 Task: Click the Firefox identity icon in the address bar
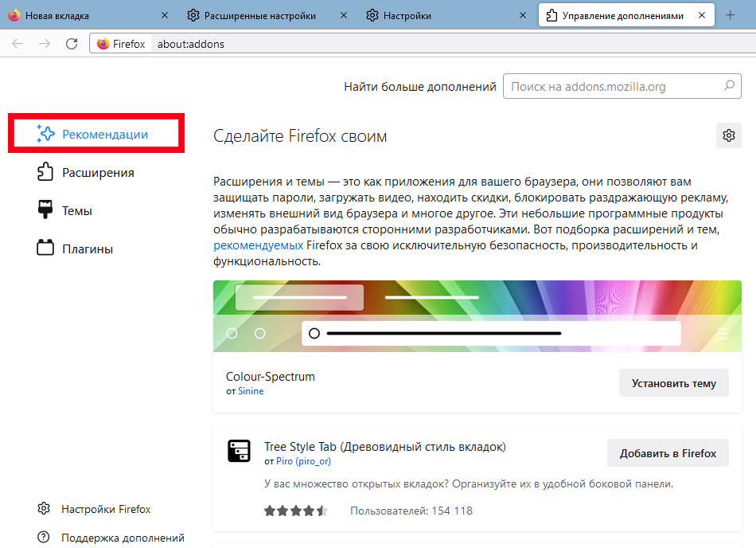(x=103, y=44)
